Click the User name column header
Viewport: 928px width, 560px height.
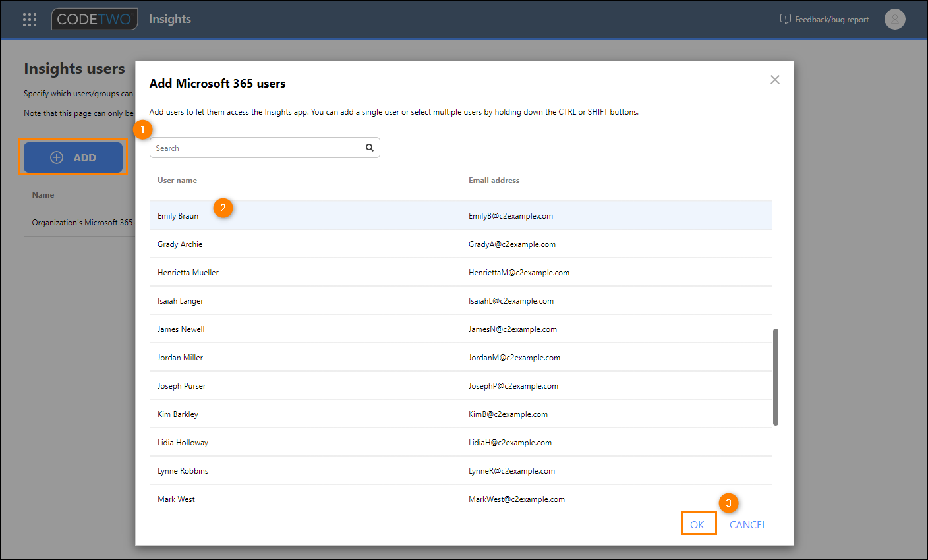point(177,181)
